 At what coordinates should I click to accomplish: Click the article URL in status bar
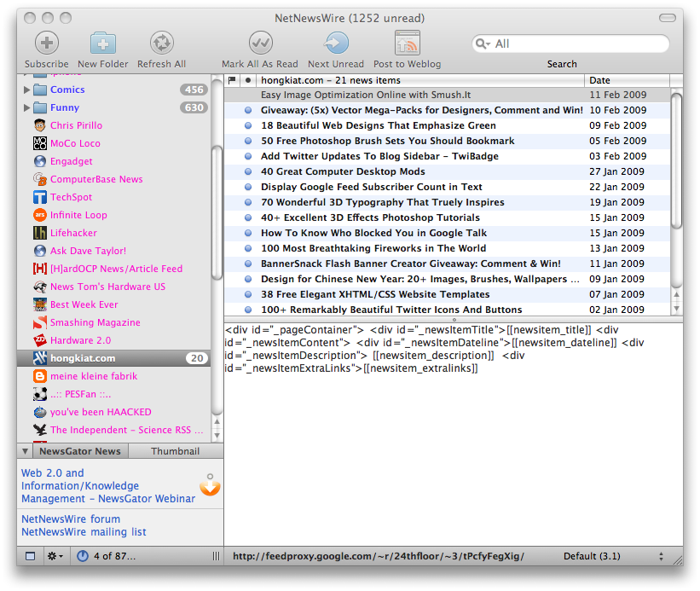379,556
